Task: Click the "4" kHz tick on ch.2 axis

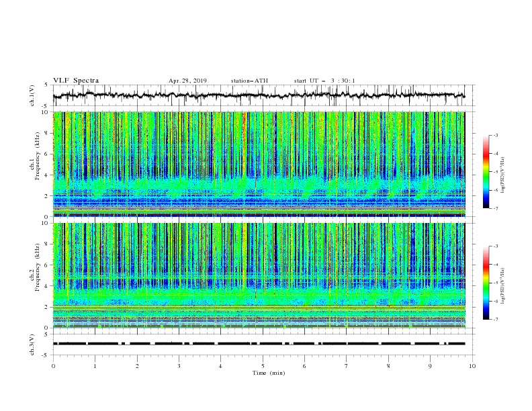Action: click(x=48, y=286)
